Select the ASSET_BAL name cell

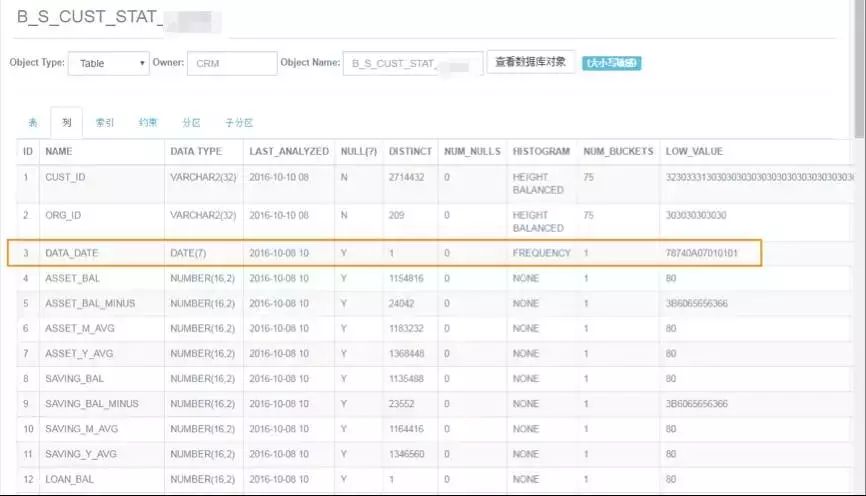pos(72,278)
